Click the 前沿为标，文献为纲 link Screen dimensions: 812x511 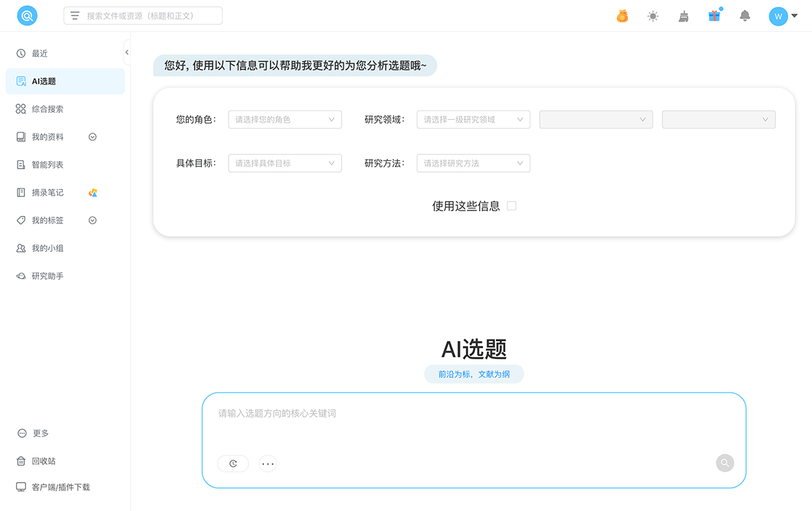coord(474,374)
